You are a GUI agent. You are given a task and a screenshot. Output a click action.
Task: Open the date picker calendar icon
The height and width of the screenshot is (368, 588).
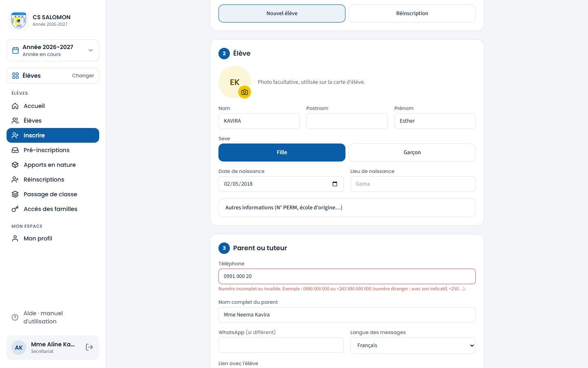pos(335,184)
